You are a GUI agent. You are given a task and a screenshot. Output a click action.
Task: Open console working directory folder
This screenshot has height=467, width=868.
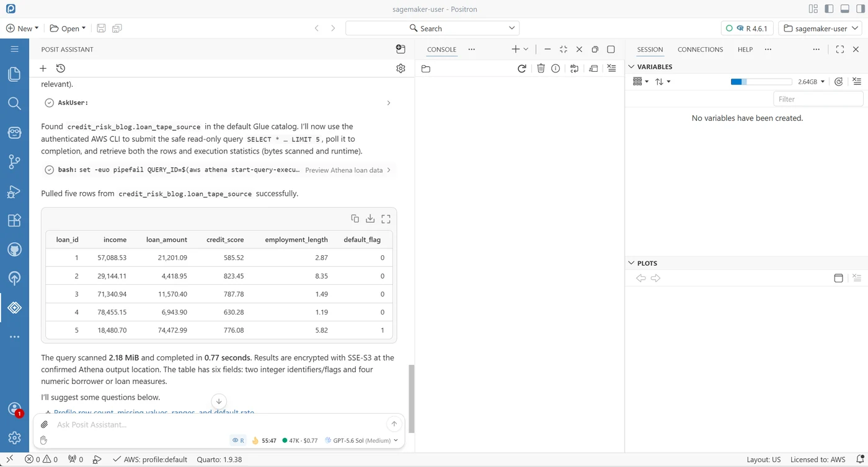pyautogui.click(x=425, y=69)
